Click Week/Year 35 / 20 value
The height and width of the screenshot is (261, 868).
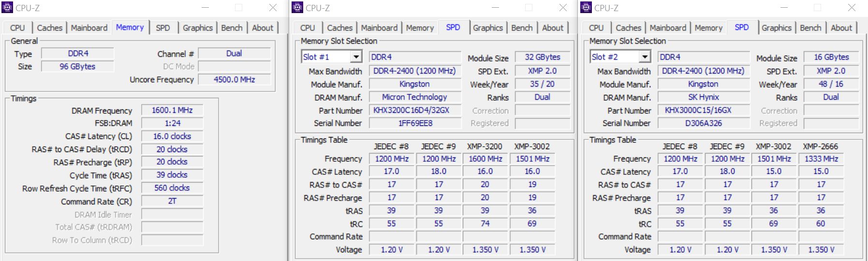click(543, 84)
